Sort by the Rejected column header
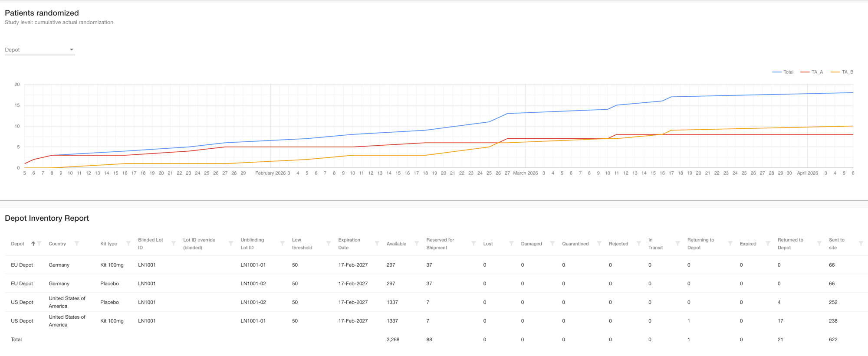The height and width of the screenshot is (356, 868). pos(618,244)
